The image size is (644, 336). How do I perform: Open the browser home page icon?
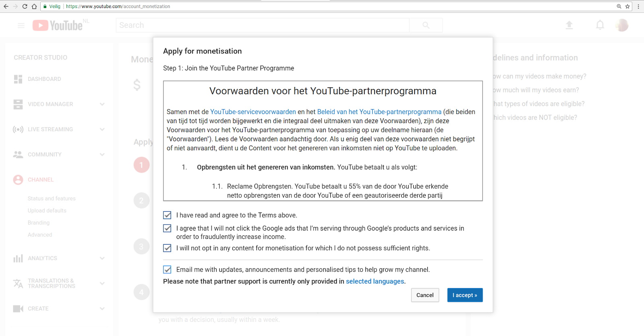point(34,6)
